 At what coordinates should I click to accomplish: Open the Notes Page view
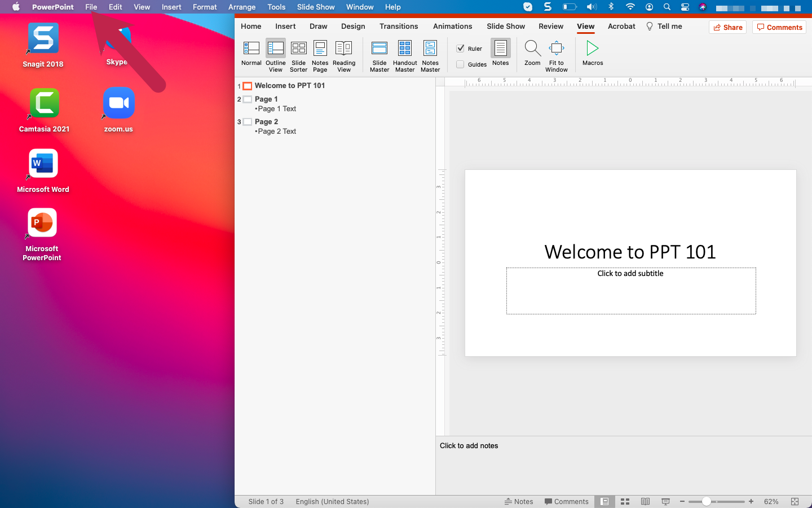[320, 54]
